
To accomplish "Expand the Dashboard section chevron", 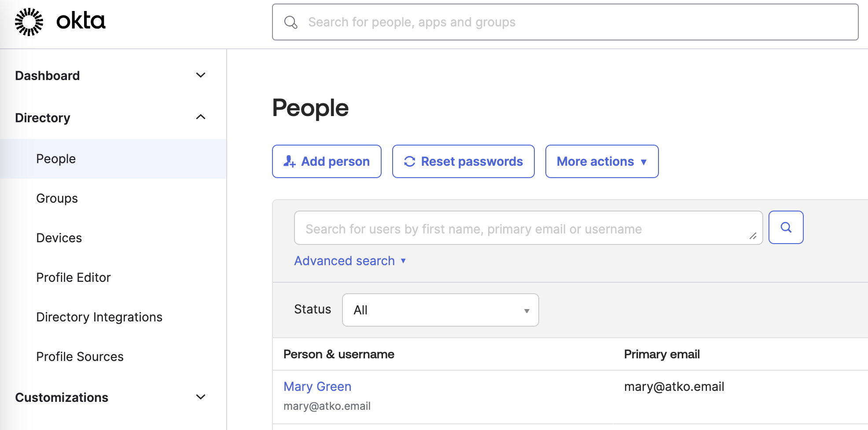I will click(x=201, y=75).
